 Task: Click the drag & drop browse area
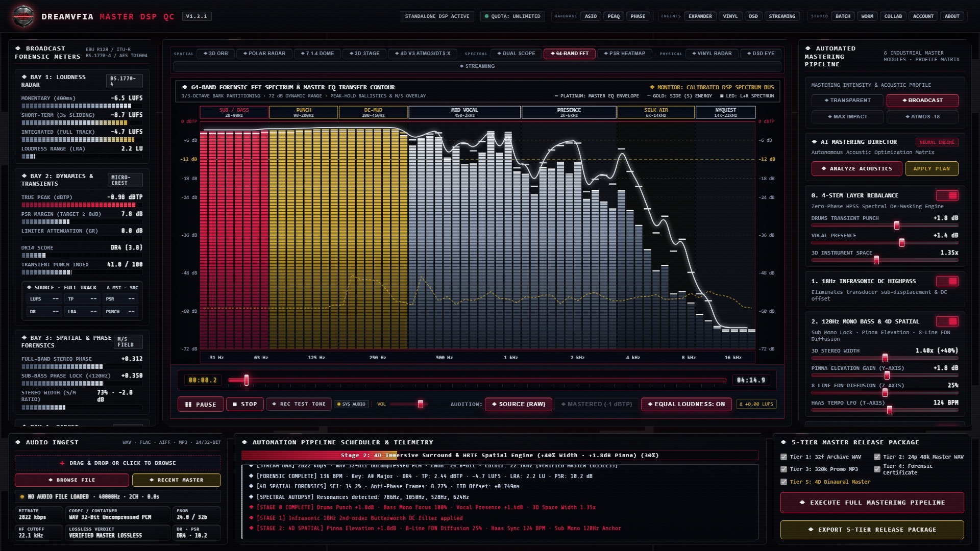point(118,463)
